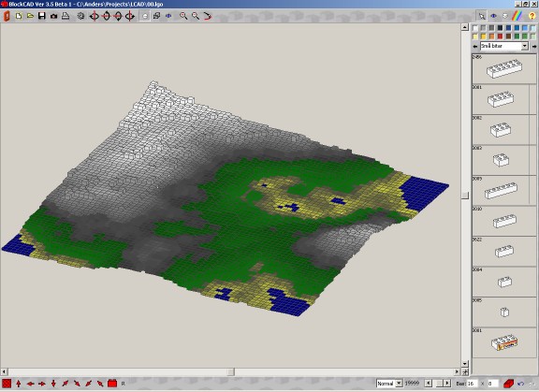Click the first red rotate-view icon

pos(95,16)
